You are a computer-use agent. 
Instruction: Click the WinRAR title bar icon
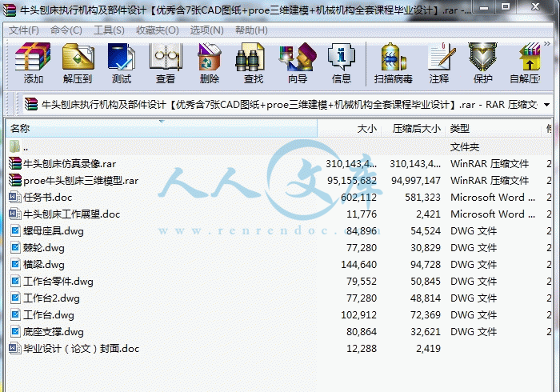(x=10, y=10)
